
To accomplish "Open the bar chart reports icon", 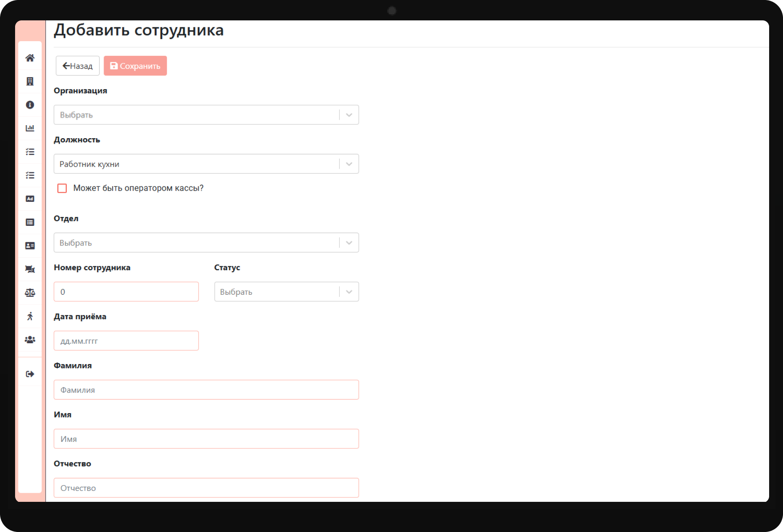I will pos(30,128).
